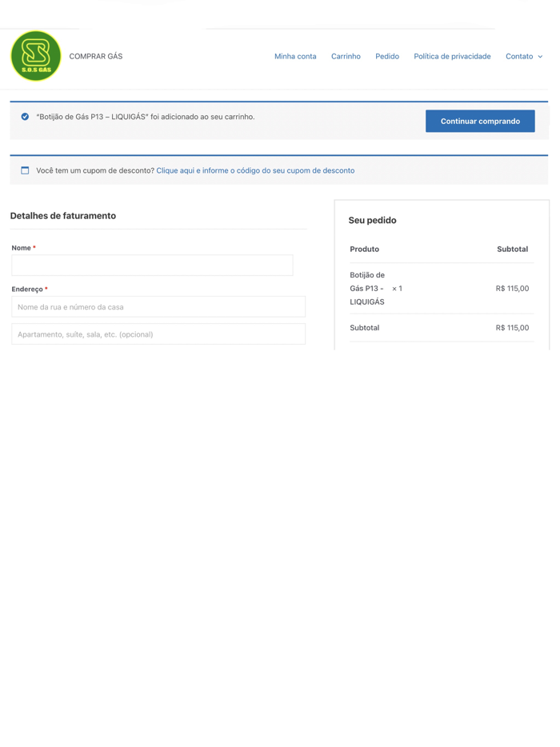Focus the Nome input field
This screenshot has height=747, width=560.
[x=152, y=266]
